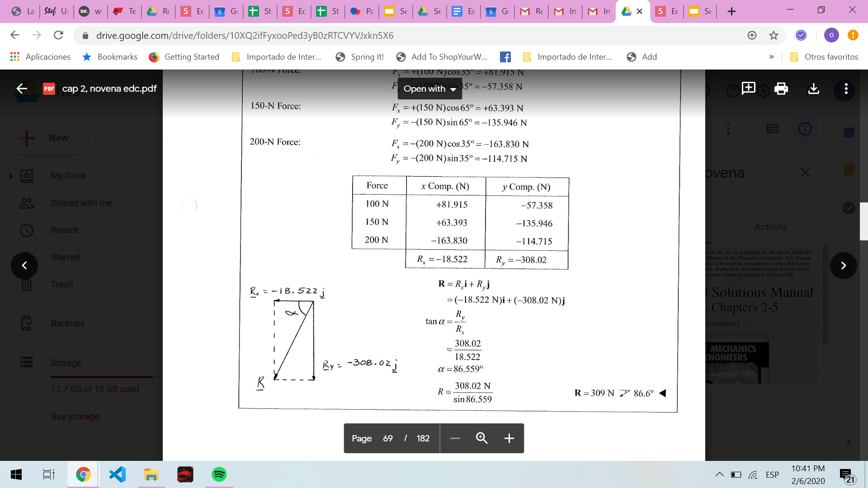Click the storage usage progress bar
Viewport: 868px width, 488px height.
click(102, 376)
